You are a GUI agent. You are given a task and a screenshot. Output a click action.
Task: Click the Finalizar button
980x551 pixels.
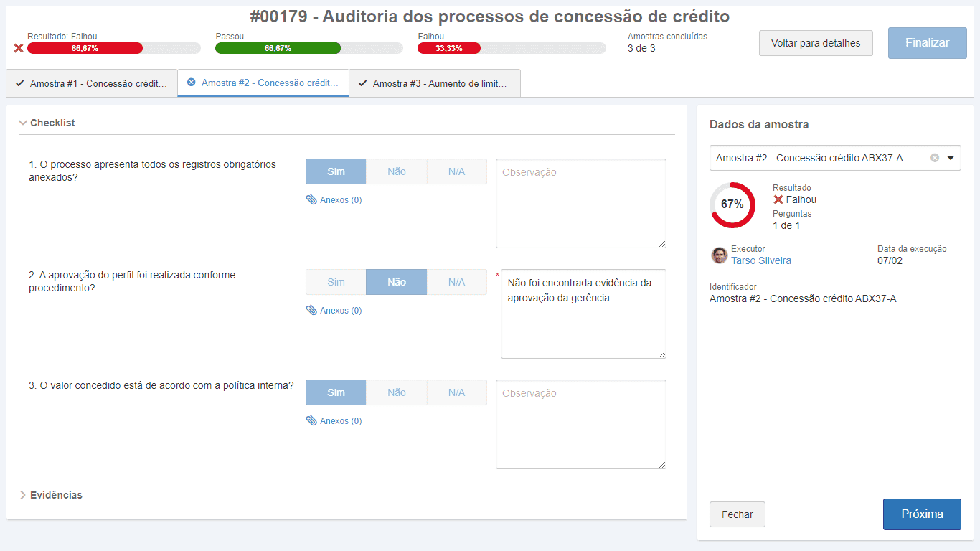(x=927, y=42)
